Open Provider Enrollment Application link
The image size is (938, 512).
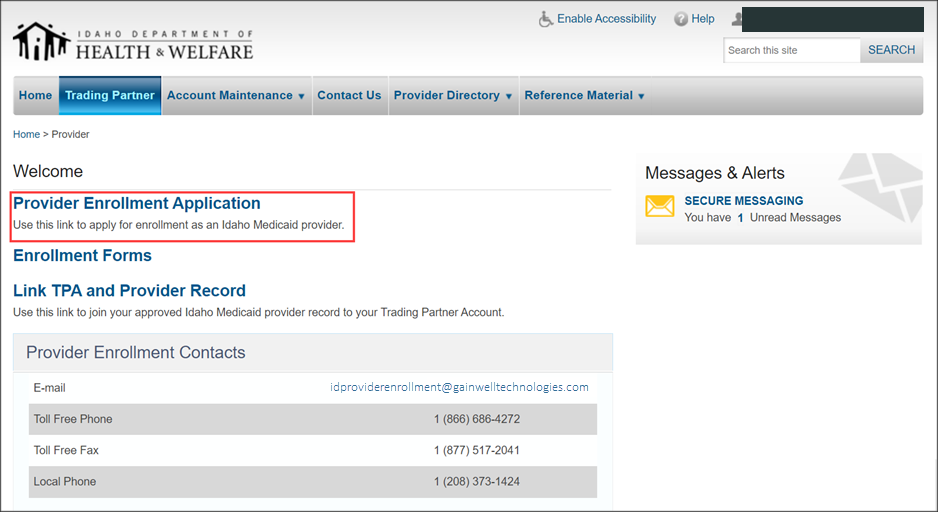click(136, 203)
